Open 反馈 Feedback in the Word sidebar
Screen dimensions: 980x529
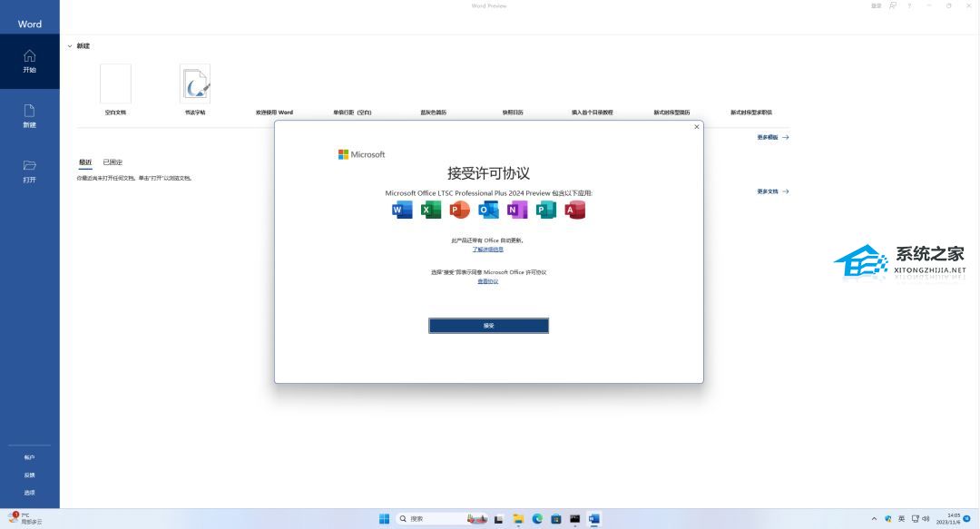coord(29,475)
